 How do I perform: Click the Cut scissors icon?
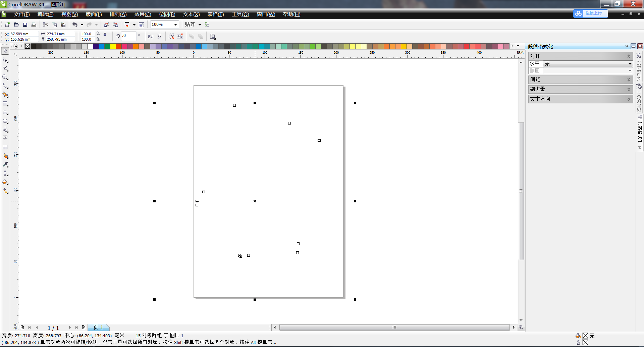(46, 24)
